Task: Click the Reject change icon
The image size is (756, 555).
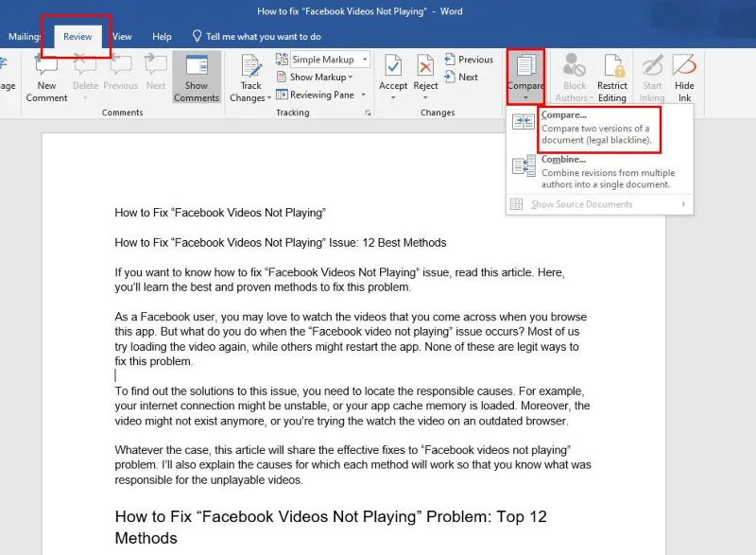Action: click(x=425, y=65)
